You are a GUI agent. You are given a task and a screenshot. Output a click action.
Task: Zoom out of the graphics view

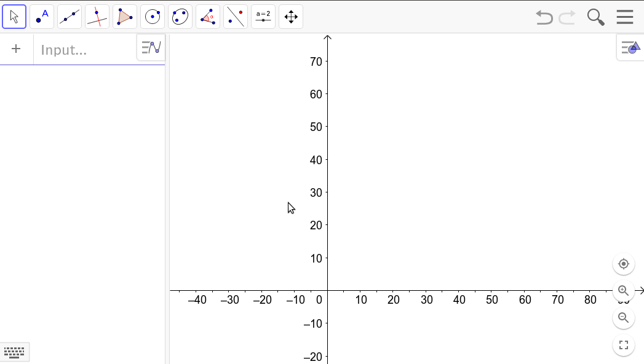tap(623, 318)
